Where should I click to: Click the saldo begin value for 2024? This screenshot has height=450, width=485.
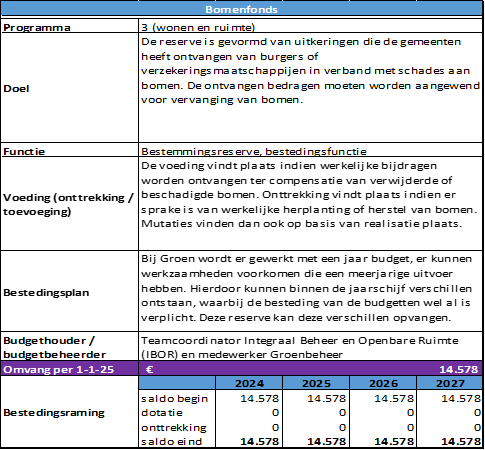(260, 398)
